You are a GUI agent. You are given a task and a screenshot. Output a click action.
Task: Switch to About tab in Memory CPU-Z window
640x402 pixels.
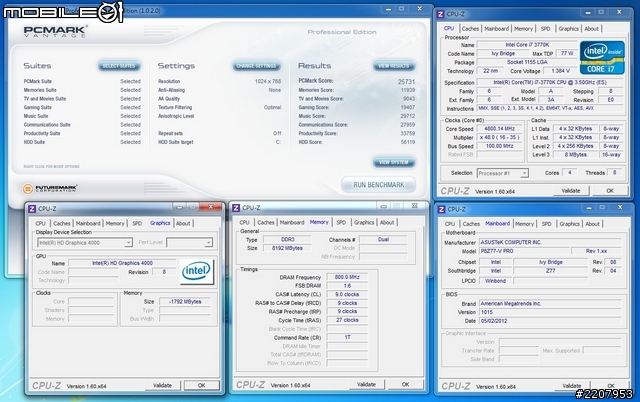tap(387, 222)
